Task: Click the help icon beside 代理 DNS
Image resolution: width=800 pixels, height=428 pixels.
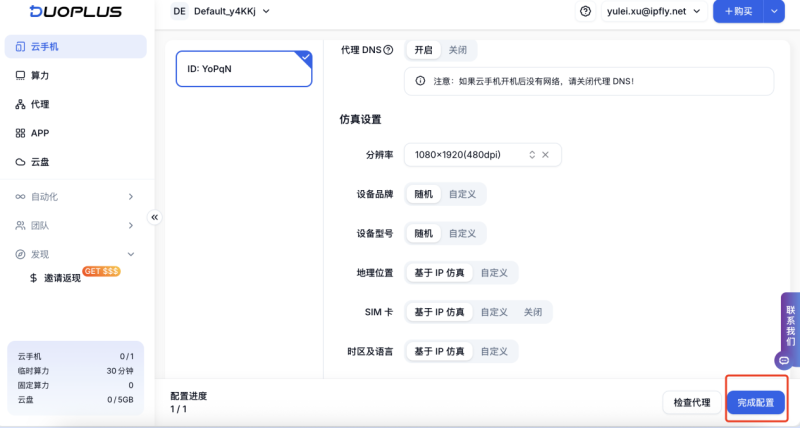Action: coord(388,50)
